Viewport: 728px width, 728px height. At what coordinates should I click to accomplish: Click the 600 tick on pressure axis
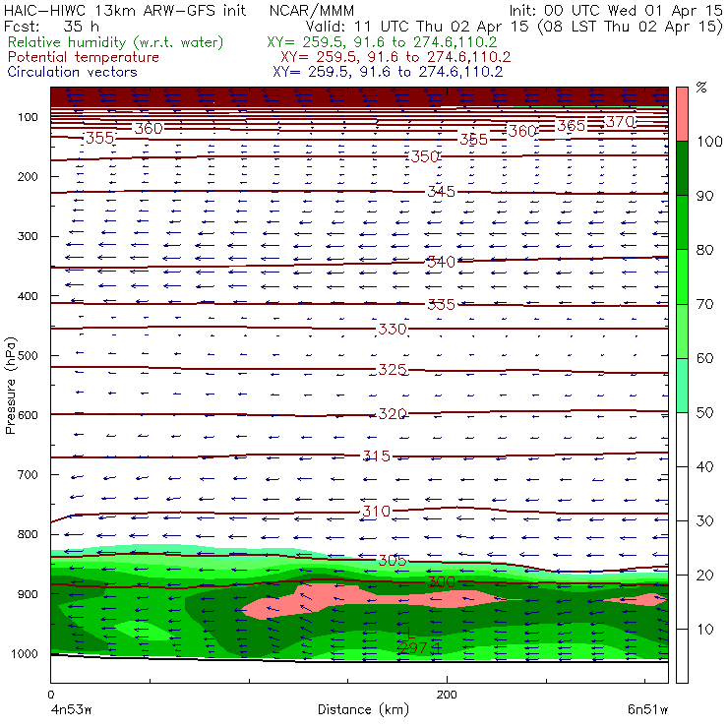[x=28, y=415]
